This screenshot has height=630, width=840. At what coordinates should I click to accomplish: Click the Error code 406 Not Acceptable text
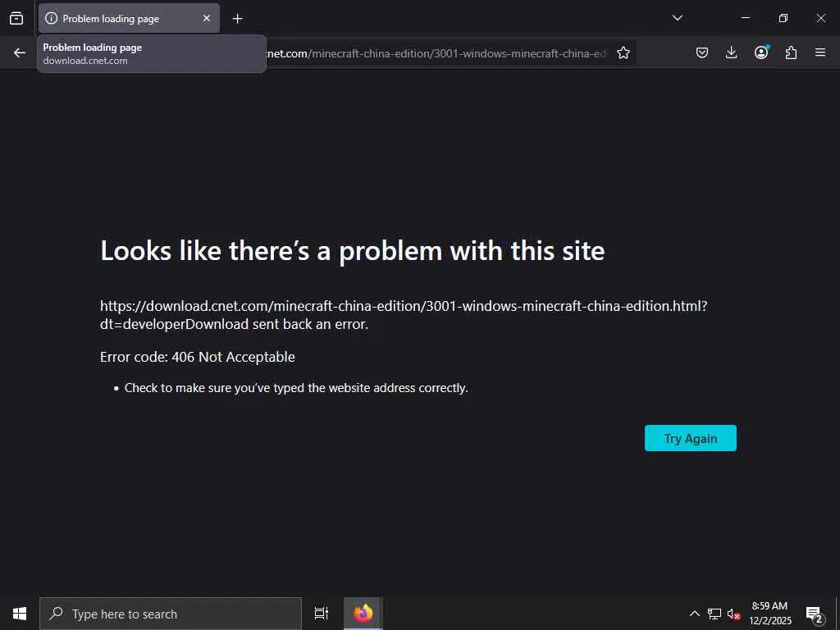[197, 357]
